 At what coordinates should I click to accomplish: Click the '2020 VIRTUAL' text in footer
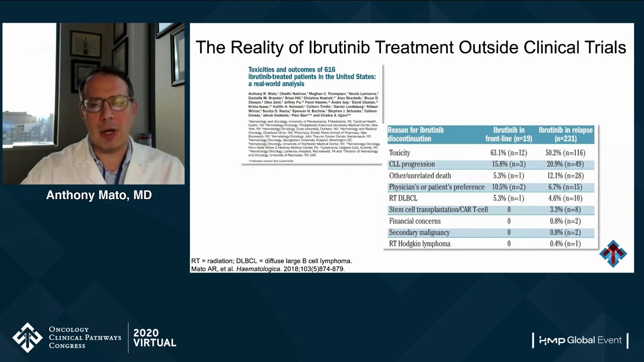[x=154, y=338]
